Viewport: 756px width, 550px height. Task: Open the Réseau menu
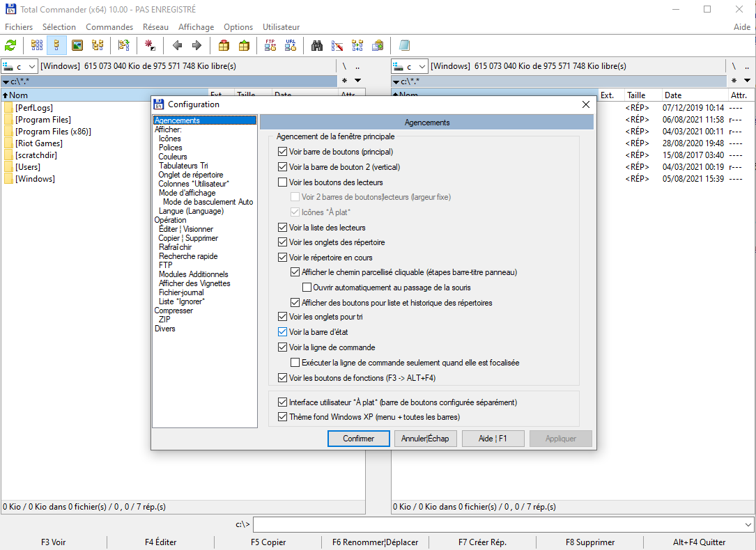(x=156, y=27)
